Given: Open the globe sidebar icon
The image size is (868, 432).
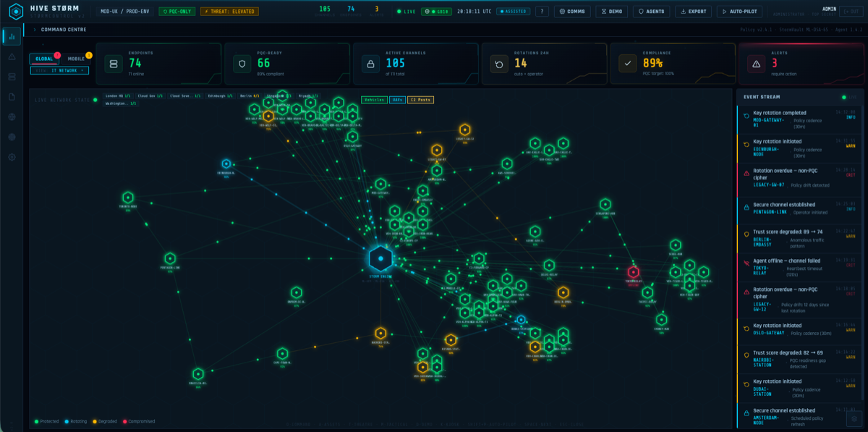Looking at the screenshot, I should (12, 117).
